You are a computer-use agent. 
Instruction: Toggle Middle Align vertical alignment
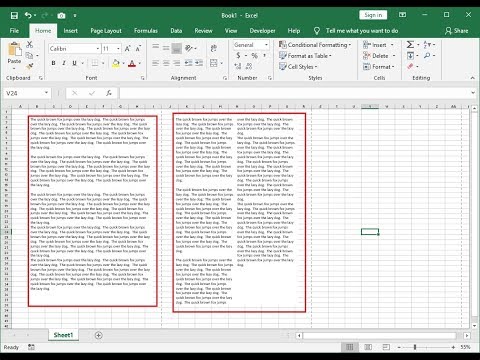166,48
